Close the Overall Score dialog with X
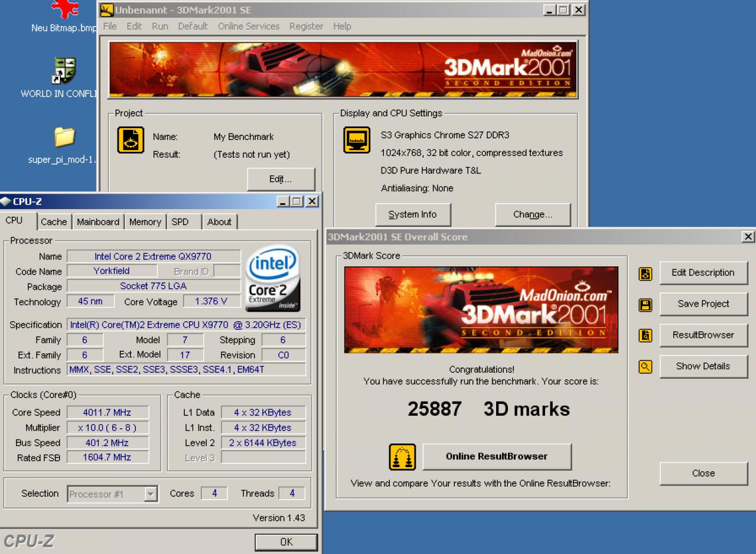The height and width of the screenshot is (554, 756). 748,237
